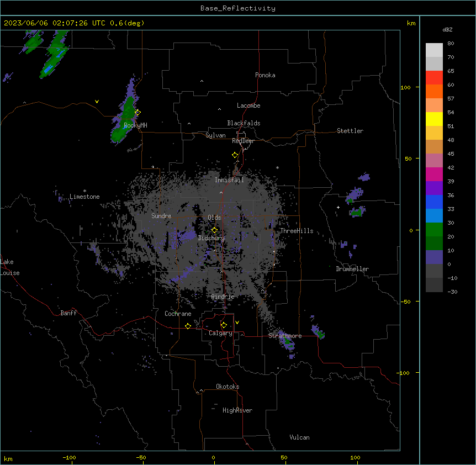Click the Ponoka city label
The height and width of the screenshot is (465, 476).
(x=265, y=75)
